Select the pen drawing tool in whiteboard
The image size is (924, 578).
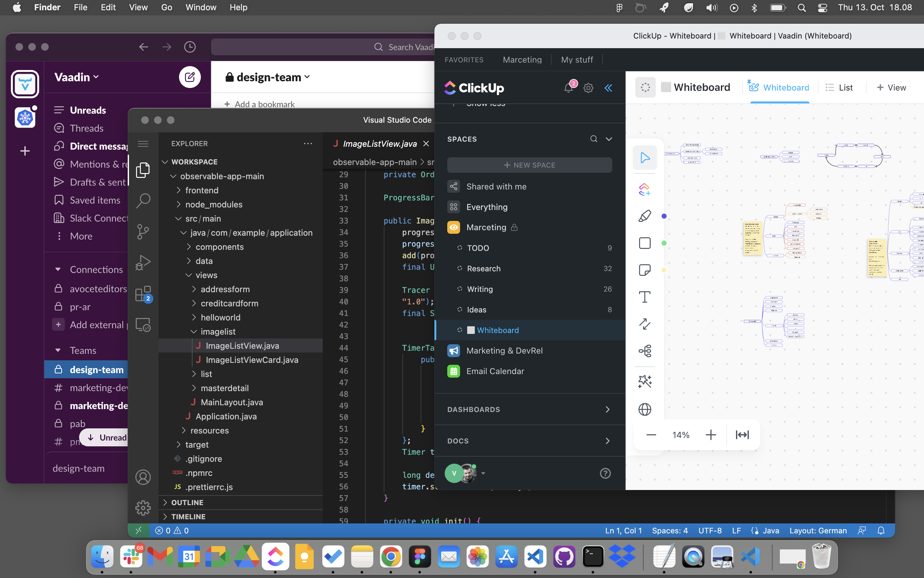(645, 216)
